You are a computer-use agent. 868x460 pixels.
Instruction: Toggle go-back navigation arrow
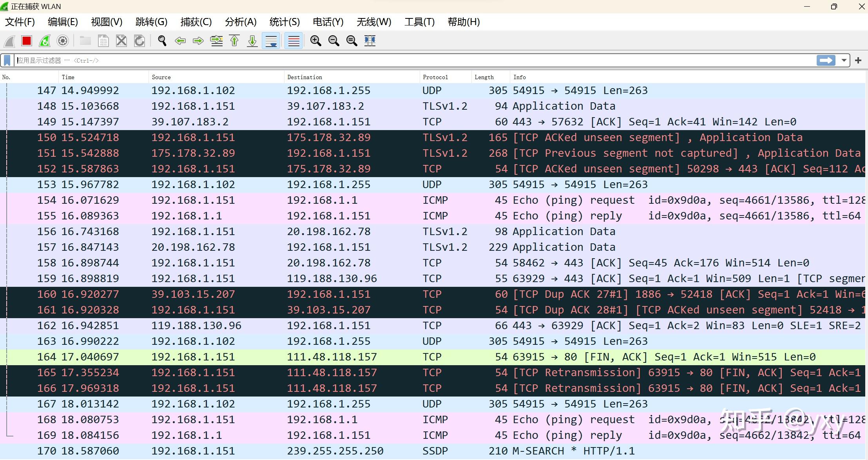180,41
